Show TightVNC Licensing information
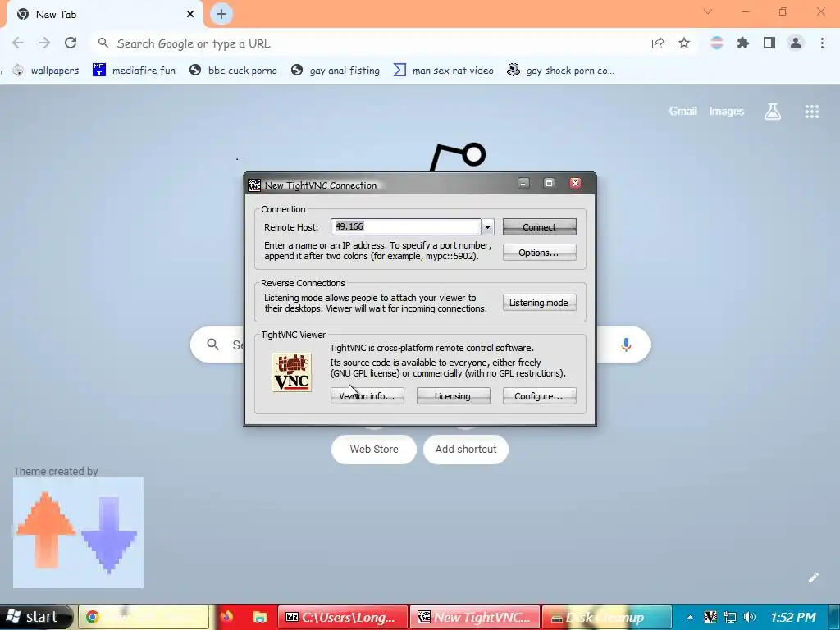Viewport: 840px width, 630px height. pos(453,396)
